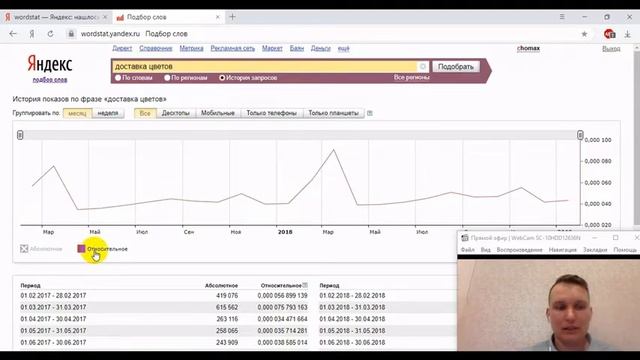The image size is (640, 360).
Task: Open the browser hamburger menu icon
Action: pos(562,17)
